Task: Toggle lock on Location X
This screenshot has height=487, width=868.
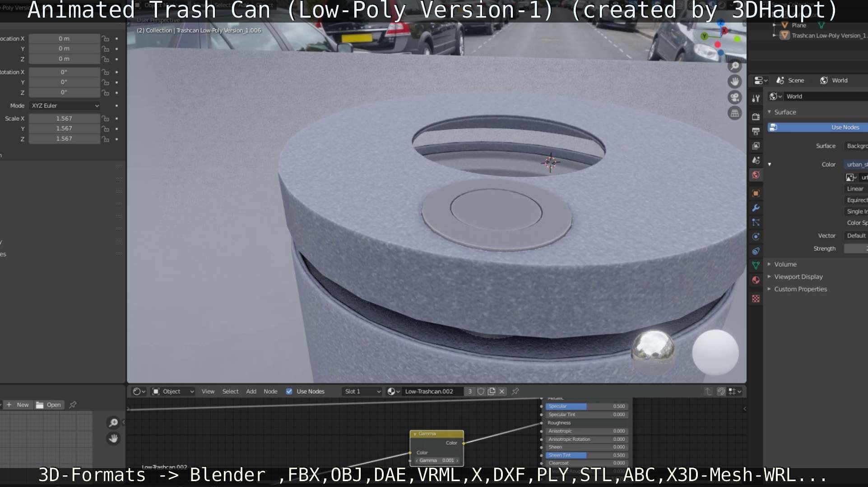Action: (x=105, y=39)
